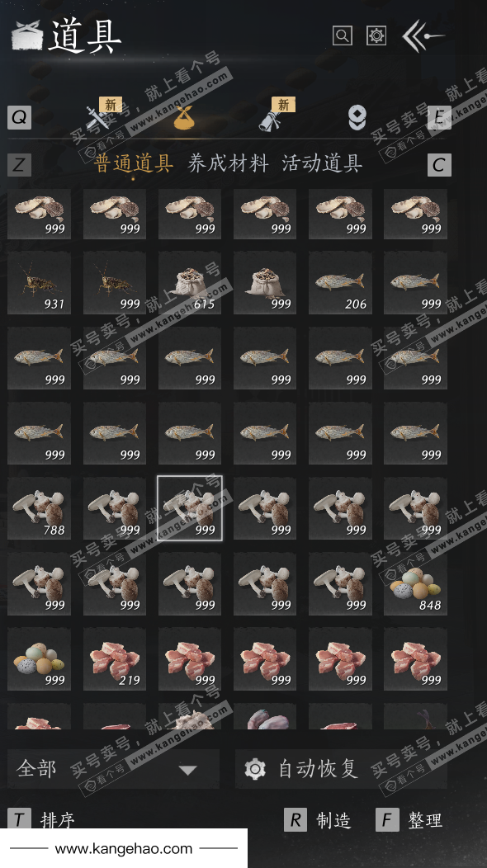Select the coin token category icon

357,117
